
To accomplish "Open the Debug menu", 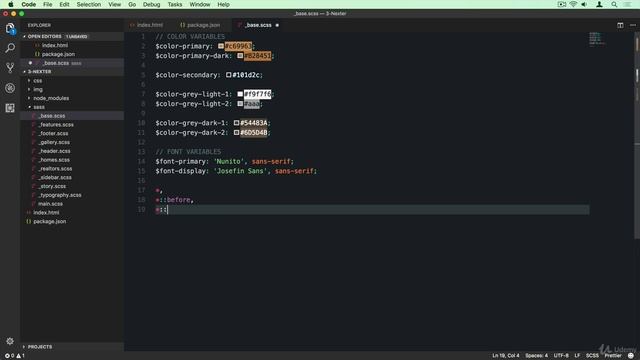I will [x=151, y=4].
